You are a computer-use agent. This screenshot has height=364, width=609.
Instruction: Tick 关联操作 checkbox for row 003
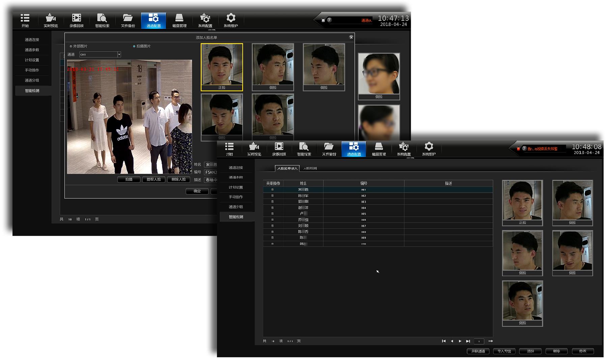[x=273, y=202]
